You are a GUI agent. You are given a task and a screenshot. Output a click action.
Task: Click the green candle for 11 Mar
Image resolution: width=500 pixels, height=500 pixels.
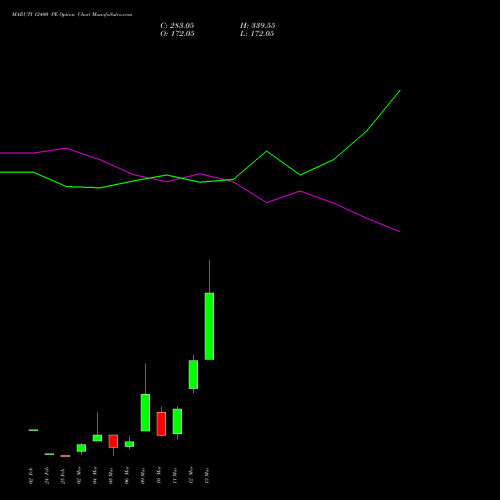[177, 421]
